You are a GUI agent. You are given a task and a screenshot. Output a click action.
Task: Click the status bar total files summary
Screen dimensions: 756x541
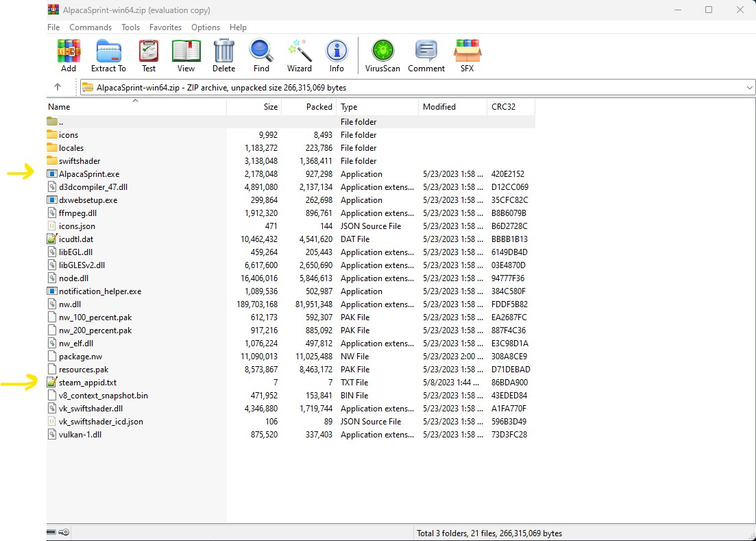point(489,533)
